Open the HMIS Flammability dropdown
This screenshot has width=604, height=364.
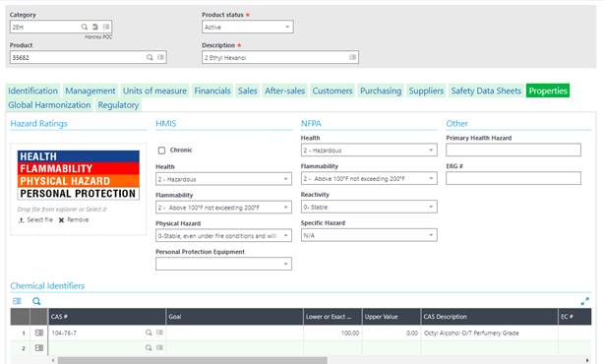(223, 208)
